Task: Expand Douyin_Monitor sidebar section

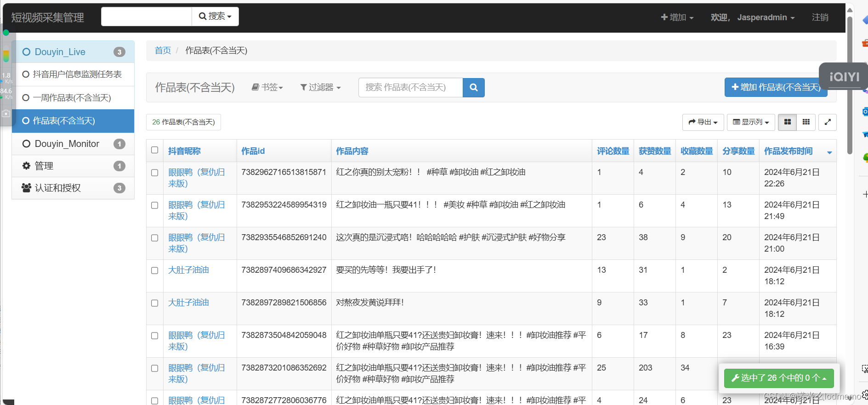Action: tap(73, 144)
